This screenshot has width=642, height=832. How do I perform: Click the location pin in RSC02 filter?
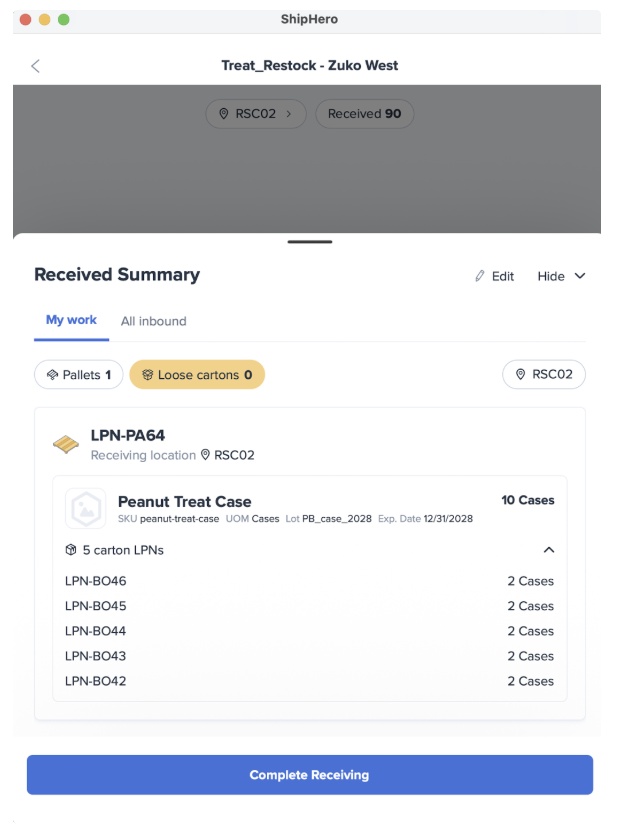pos(520,375)
